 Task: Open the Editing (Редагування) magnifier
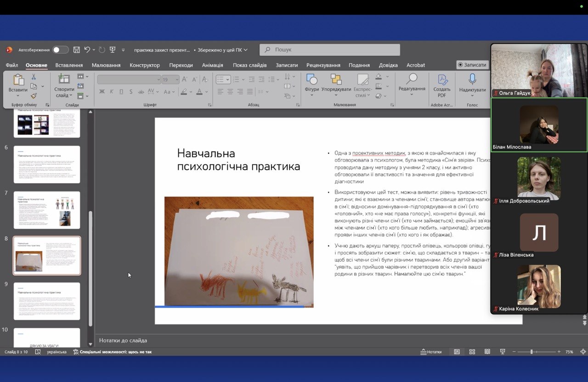coord(412,84)
